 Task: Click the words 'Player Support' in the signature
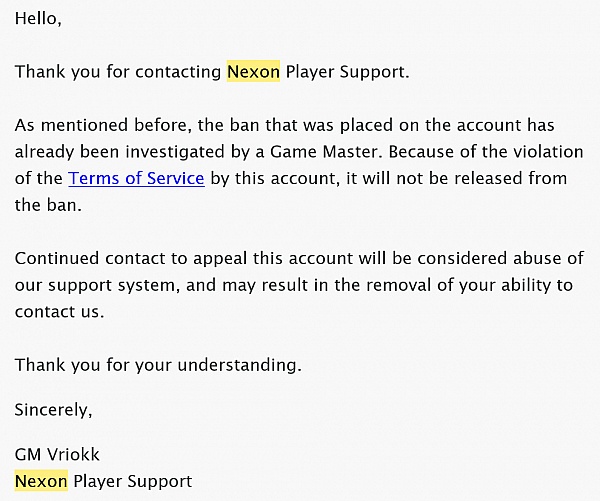click(132, 481)
